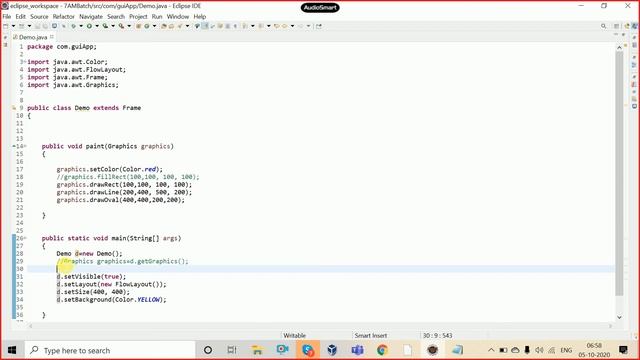This screenshot has width=640, height=360.
Task: Open the Run configurations dropdown arrow
Action: pyautogui.click(x=97, y=26)
